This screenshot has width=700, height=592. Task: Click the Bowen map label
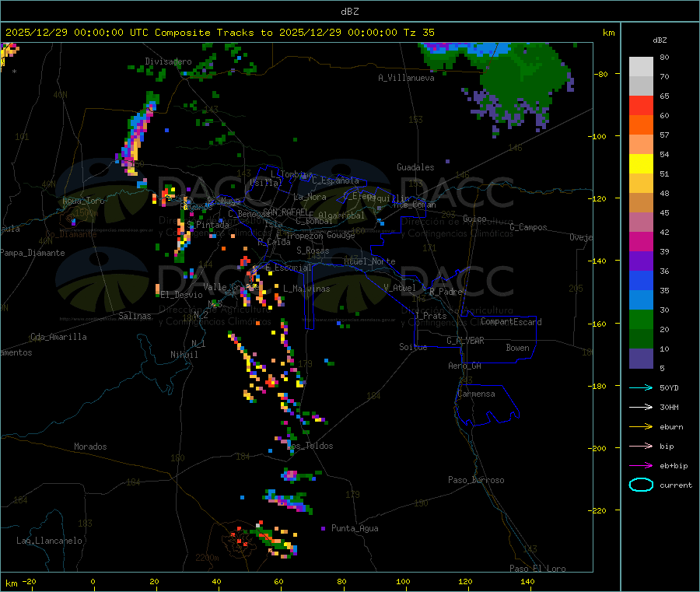tap(517, 348)
